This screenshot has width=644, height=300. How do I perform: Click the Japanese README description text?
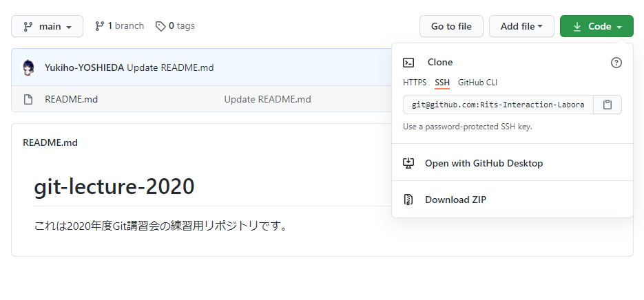pos(160,226)
